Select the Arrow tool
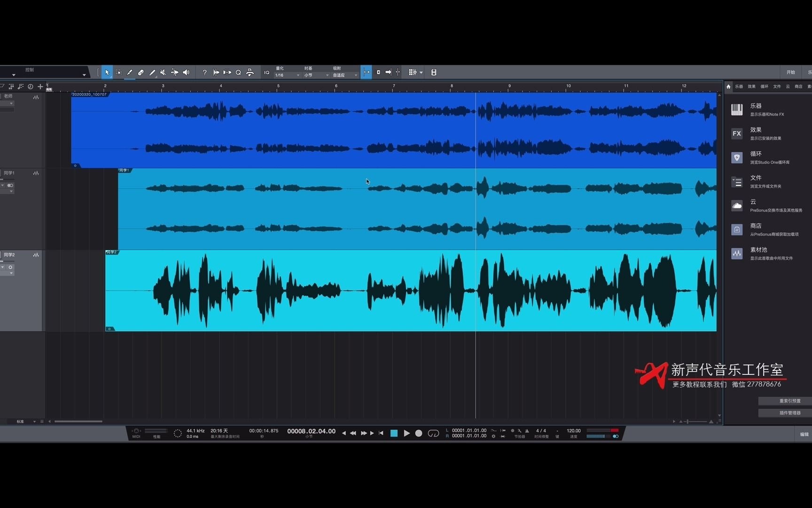 point(107,72)
